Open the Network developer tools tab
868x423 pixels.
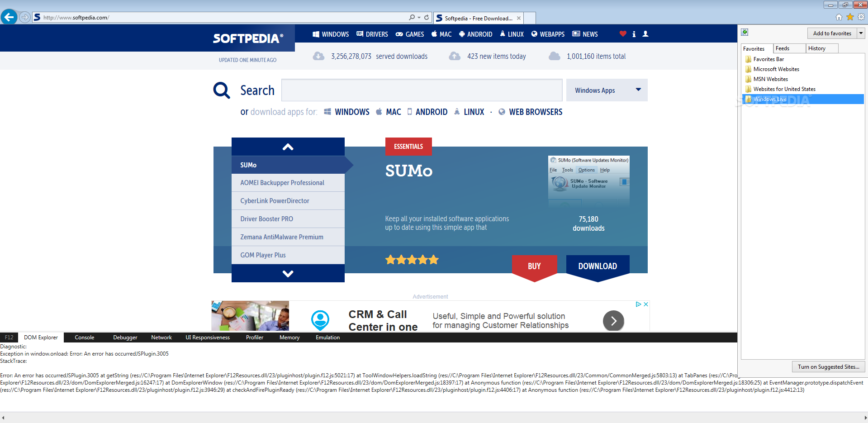(x=161, y=337)
